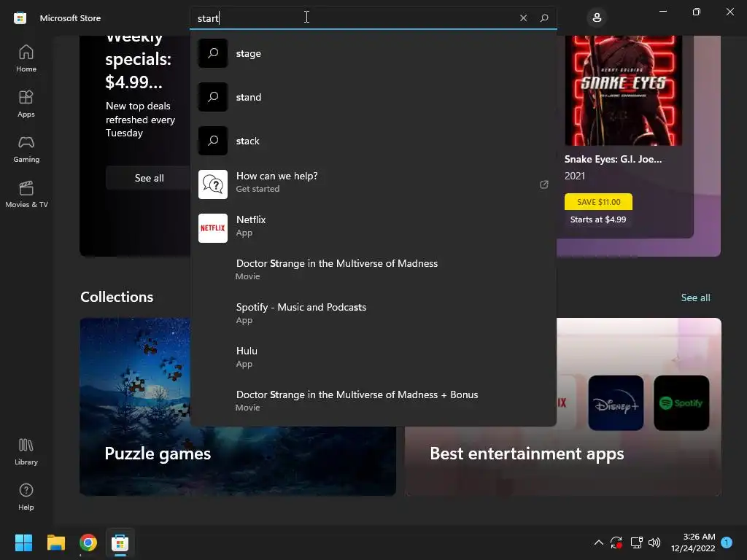Open the user account profile icon

597,18
